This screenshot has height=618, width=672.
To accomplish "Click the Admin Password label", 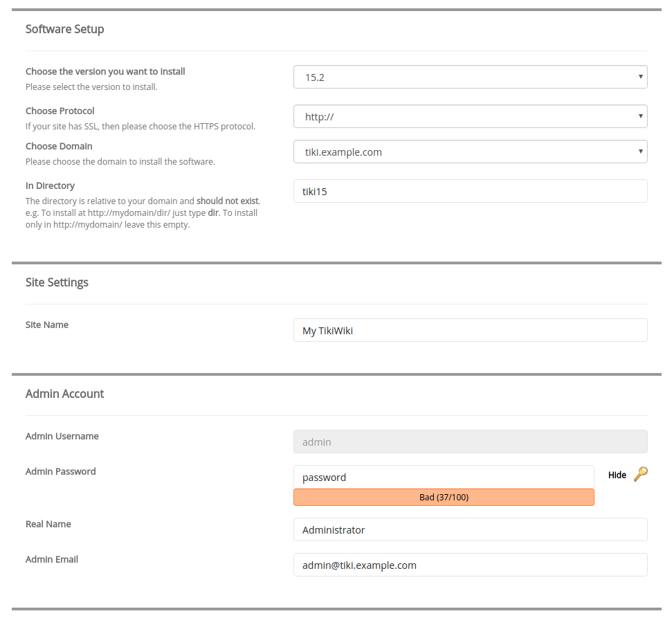I will [61, 471].
